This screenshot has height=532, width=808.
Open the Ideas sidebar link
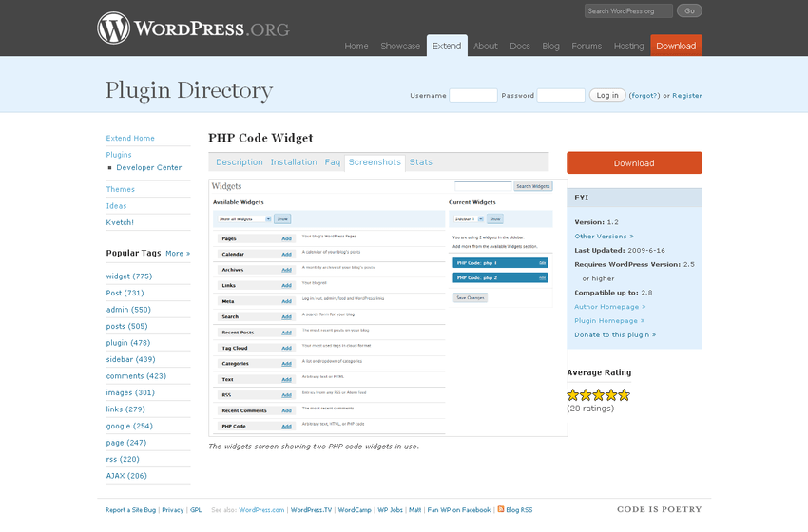[116, 206]
